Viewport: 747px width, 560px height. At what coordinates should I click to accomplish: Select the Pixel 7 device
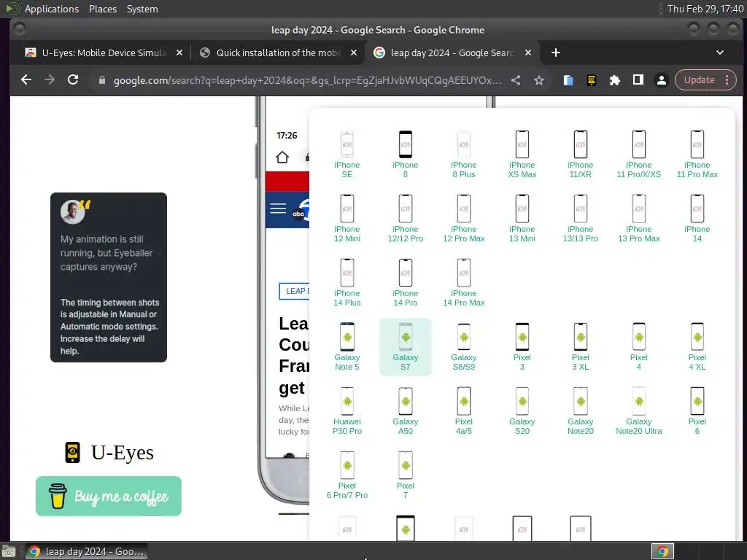[405, 475]
